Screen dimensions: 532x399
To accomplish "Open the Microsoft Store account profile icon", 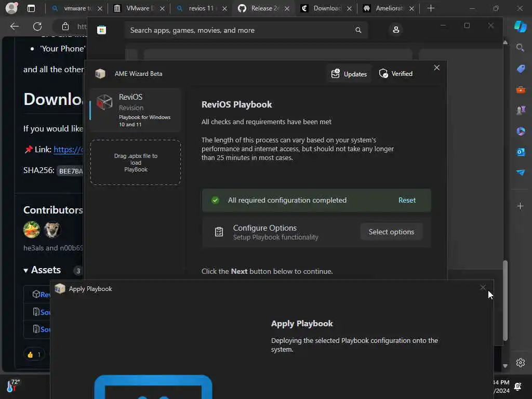I will (x=395, y=30).
